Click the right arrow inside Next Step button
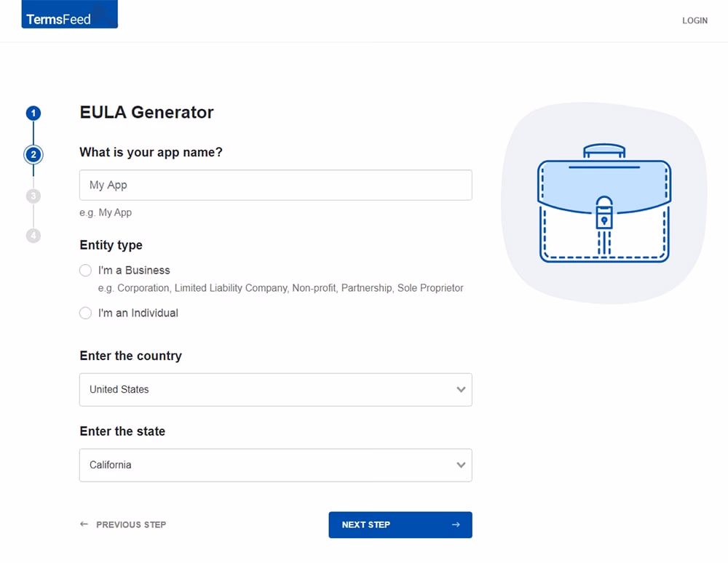The height and width of the screenshot is (563, 728). [456, 524]
